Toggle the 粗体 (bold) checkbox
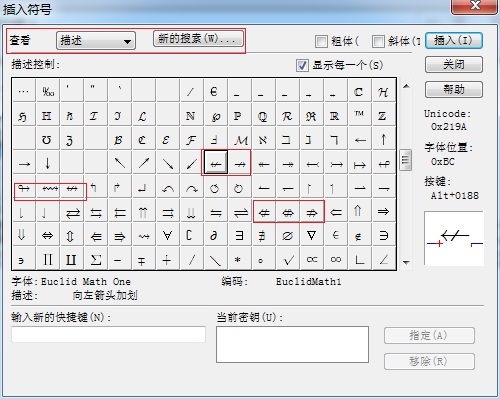The height and width of the screenshot is (399, 500). point(321,41)
